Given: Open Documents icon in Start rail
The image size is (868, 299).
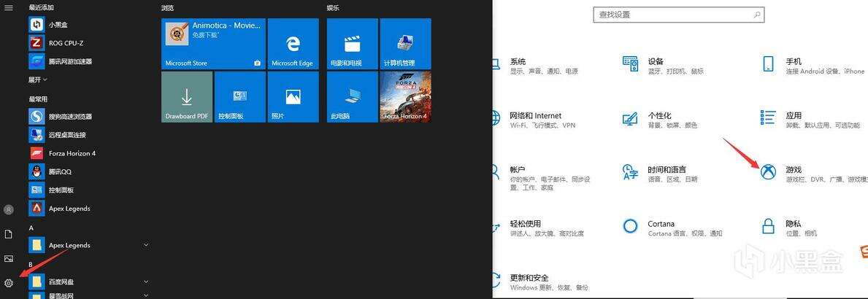Looking at the screenshot, I should click(8, 234).
